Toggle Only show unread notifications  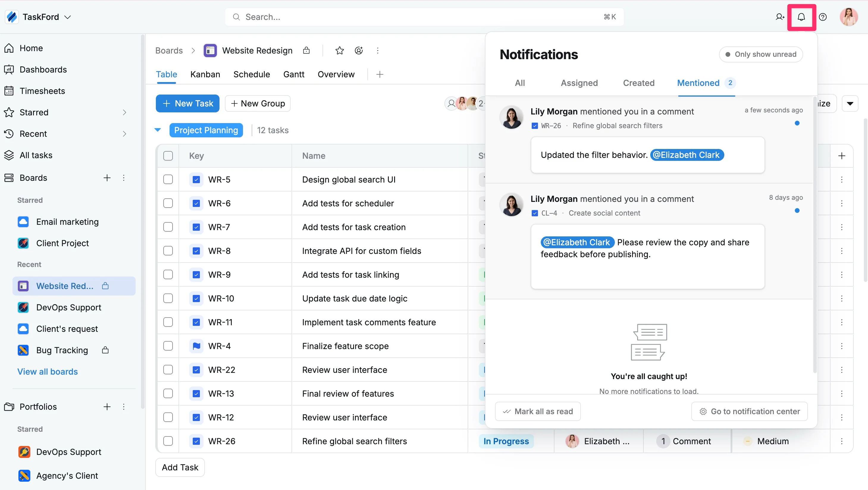[761, 54]
